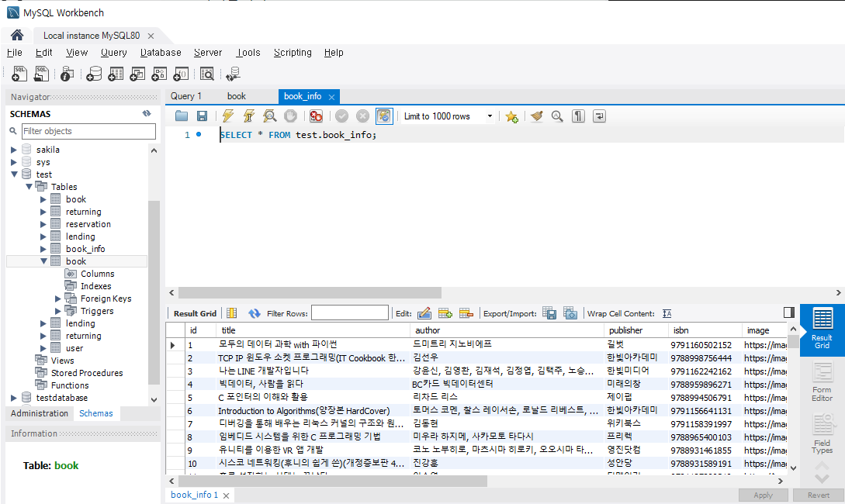845x504 pixels.
Task: Collapse the Tables folder
Action: [29, 187]
